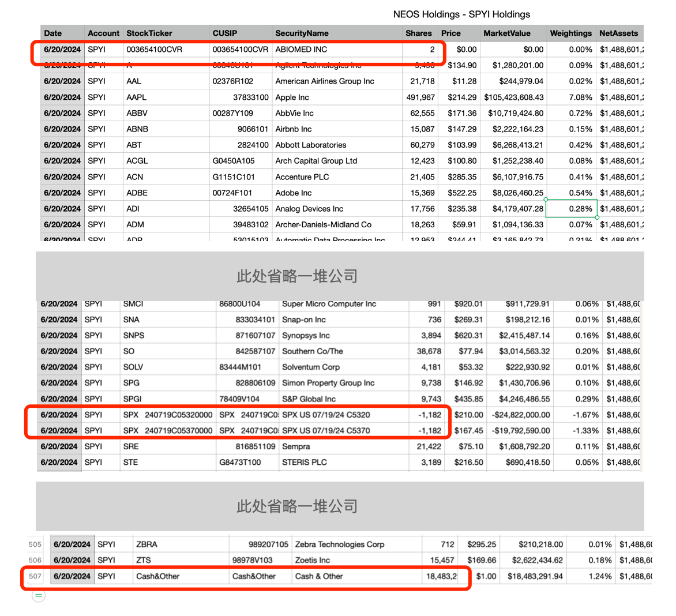
Task: Select market value $18,483,291.94
Action: 533,576
